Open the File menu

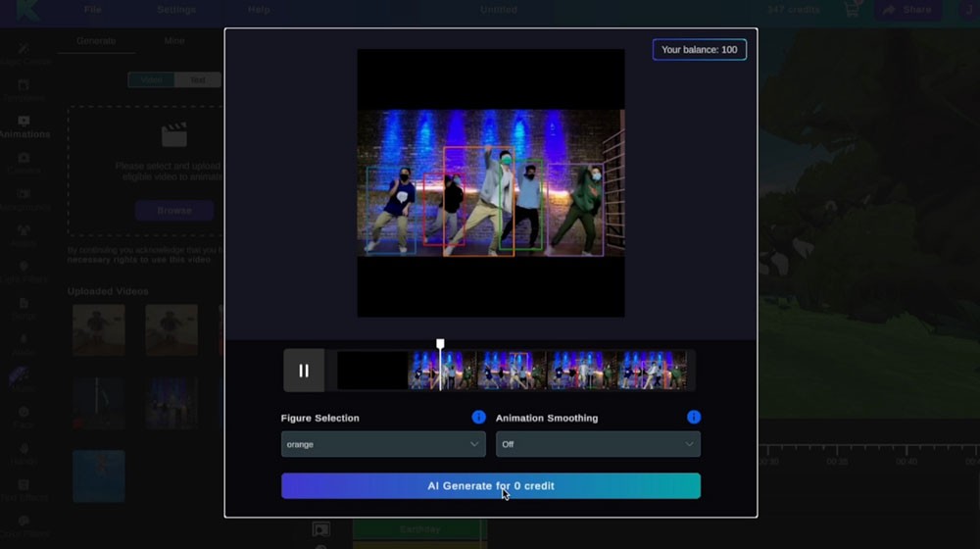92,10
